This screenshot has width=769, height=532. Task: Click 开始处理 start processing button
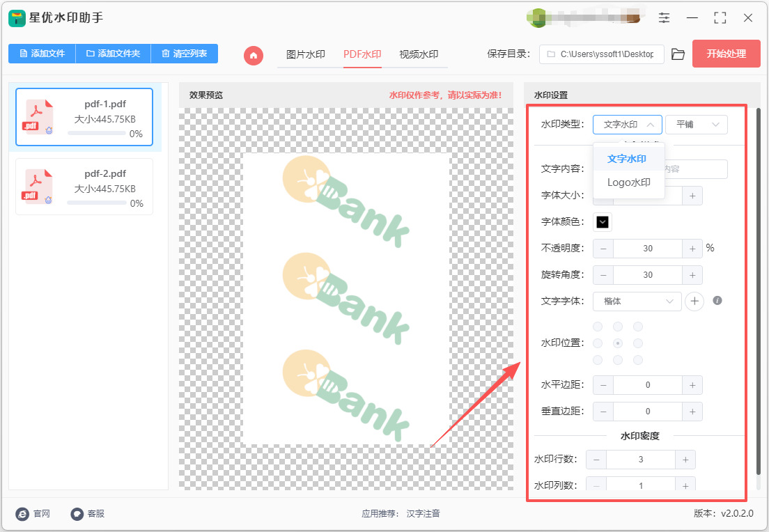click(727, 54)
